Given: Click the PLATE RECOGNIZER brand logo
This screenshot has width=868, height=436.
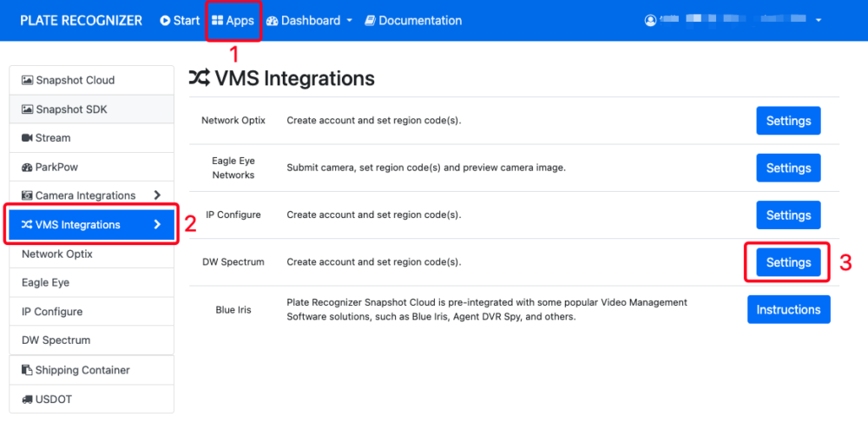Looking at the screenshot, I should (82, 21).
